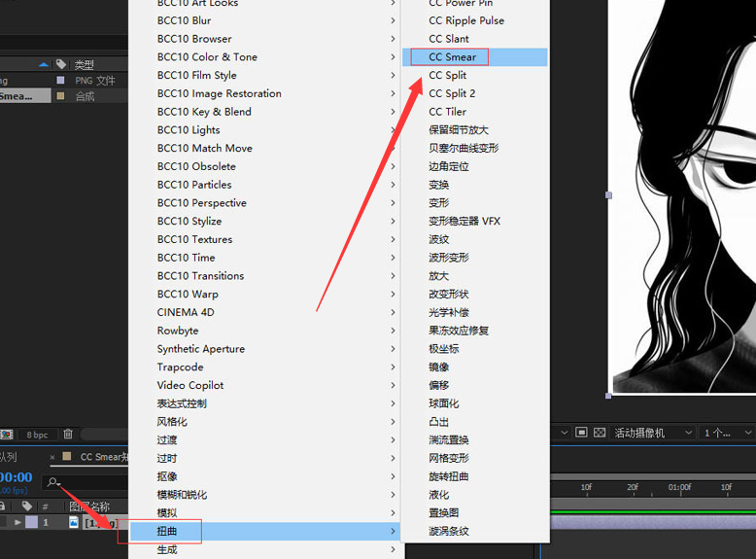Image resolution: width=756 pixels, height=559 pixels.
Task: Click the PNG file label color square
Action: pyautogui.click(x=61, y=80)
